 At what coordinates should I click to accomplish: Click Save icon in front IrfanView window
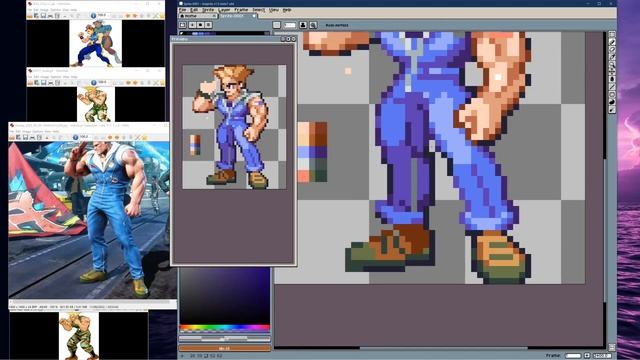pos(25,137)
